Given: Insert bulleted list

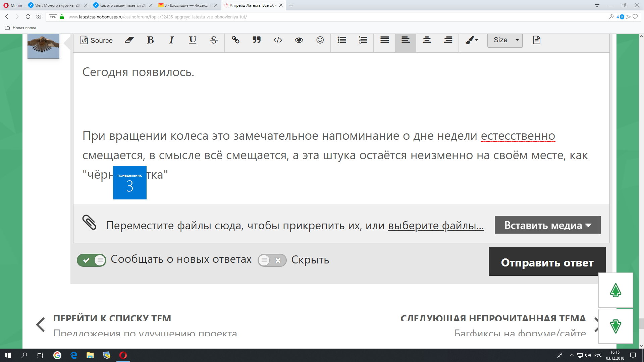Looking at the screenshot, I should point(341,40).
